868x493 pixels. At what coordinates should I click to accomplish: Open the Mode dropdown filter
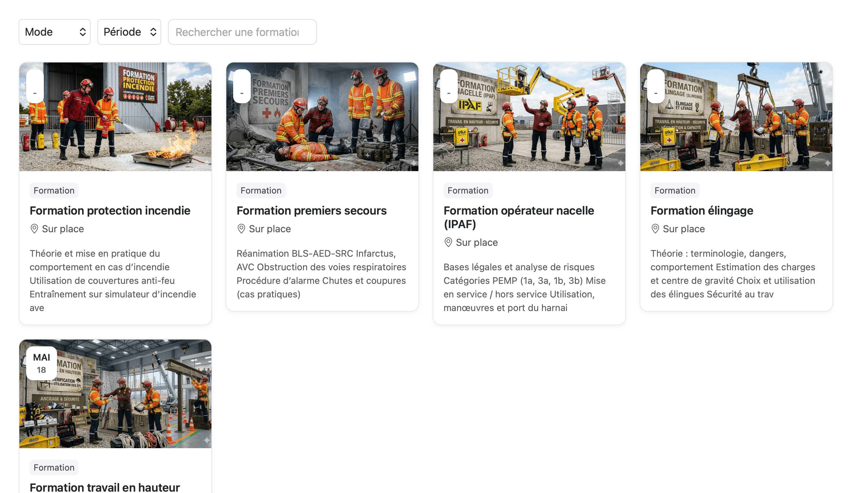(x=54, y=32)
